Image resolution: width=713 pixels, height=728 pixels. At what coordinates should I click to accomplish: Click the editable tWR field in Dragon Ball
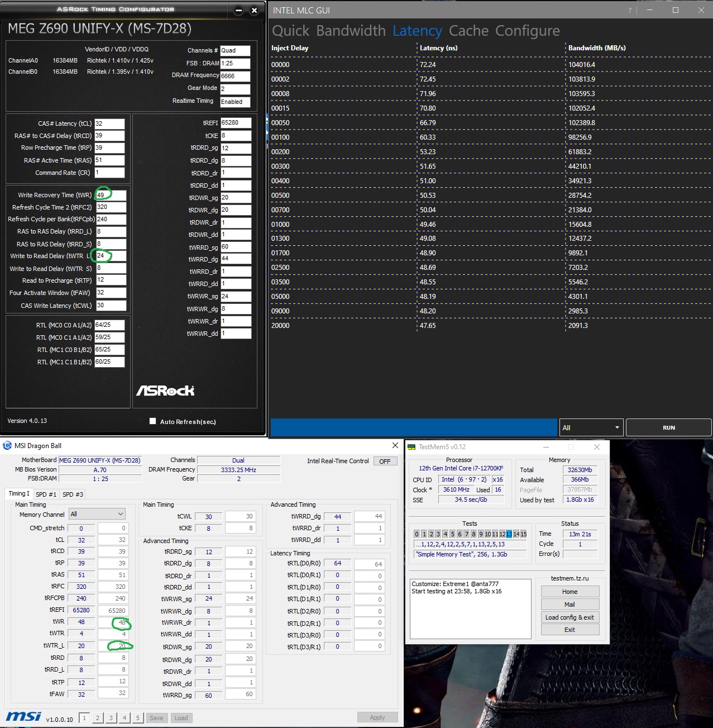pos(114,622)
